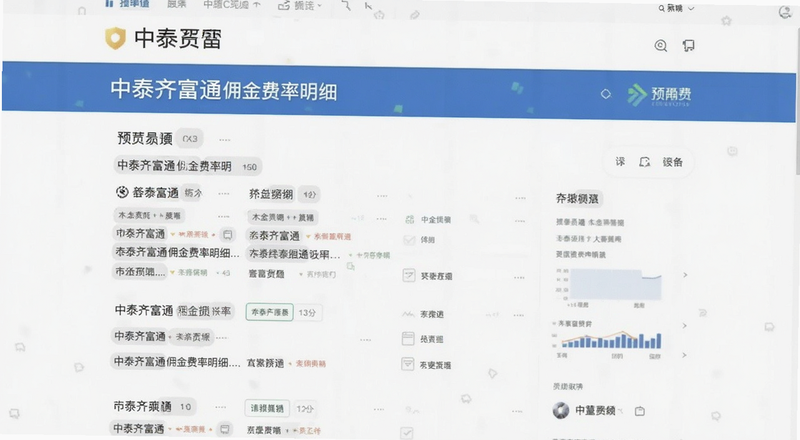Open the green dropdown arrow on the 泰细通 row

pyautogui.click(x=351, y=255)
